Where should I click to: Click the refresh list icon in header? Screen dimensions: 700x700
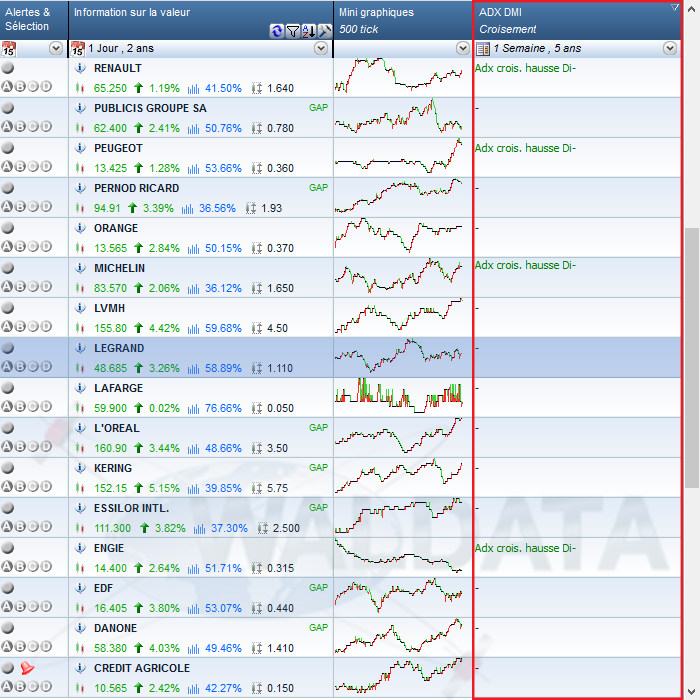pyautogui.click(x=277, y=31)
